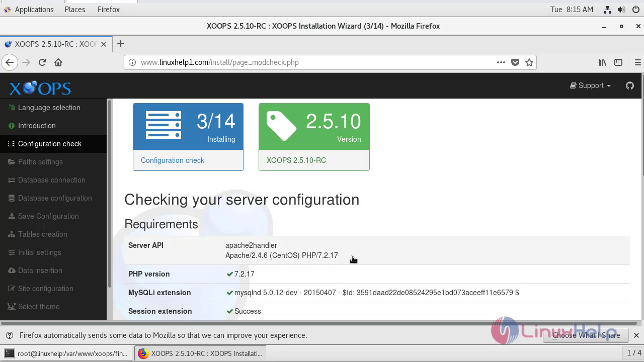This screenshot has width=644, height=362.
Task: Close the XOOPS 2.5.10-RC tab
Action: coord(103,44)
